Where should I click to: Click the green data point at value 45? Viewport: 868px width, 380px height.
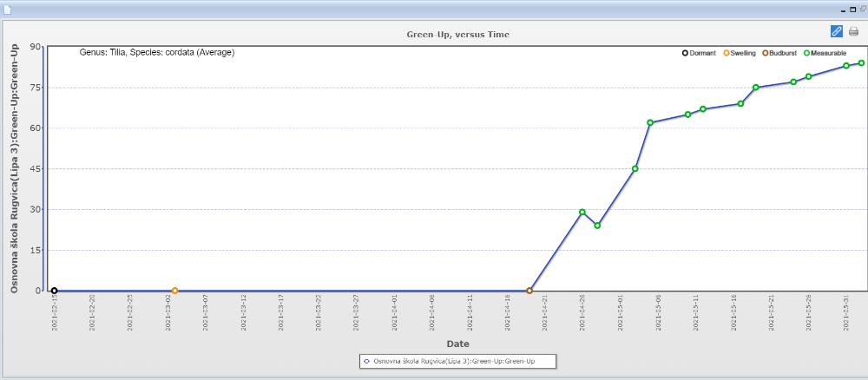tap(635, 168)
